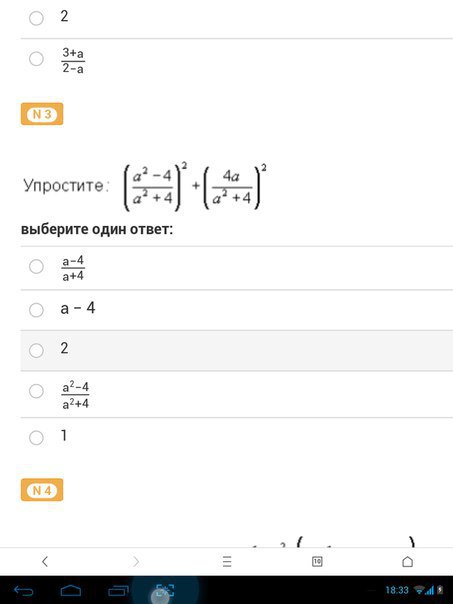Tap the N 3 question badge
Screen dimensions: 453x604
(x=42, y=114)
